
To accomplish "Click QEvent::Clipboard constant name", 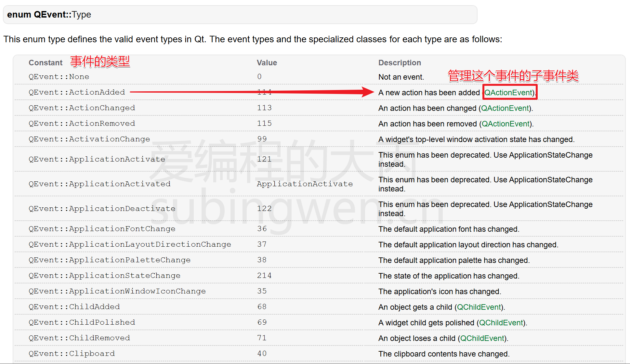I will click(x=72, y=354).
